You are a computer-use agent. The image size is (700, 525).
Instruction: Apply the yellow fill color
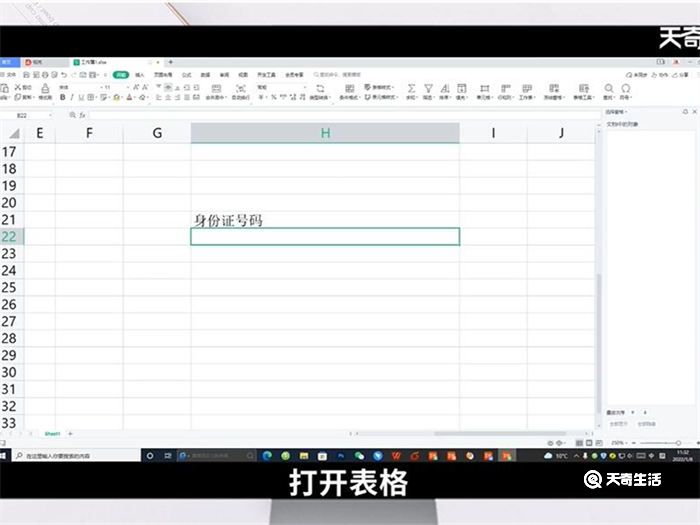pyautogui.click(x=117, y=97)
